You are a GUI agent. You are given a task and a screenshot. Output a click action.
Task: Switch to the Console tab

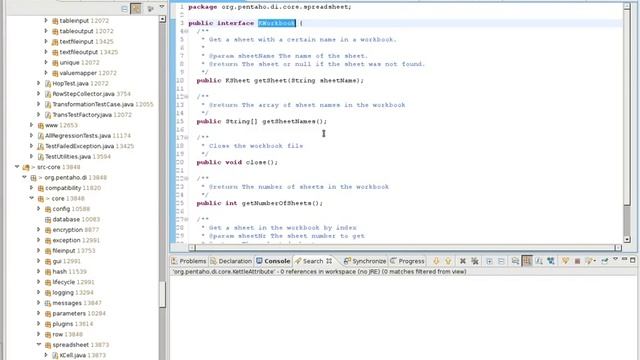click(273, 261)
